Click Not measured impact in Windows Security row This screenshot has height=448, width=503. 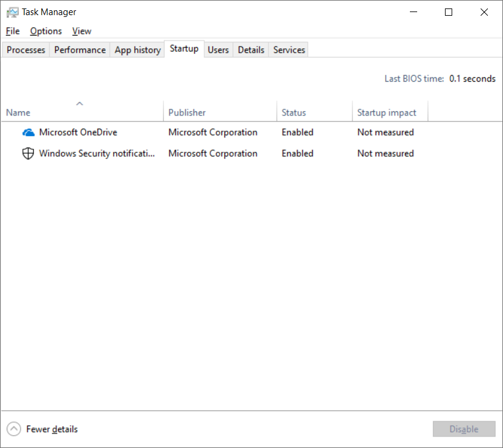pyautogui.click(x=386, y=154)
